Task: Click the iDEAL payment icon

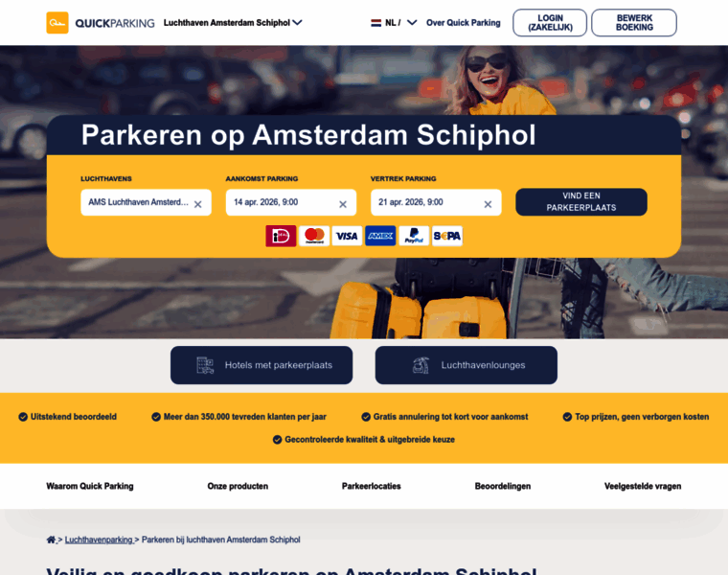Action: click(x=281, y=236)
